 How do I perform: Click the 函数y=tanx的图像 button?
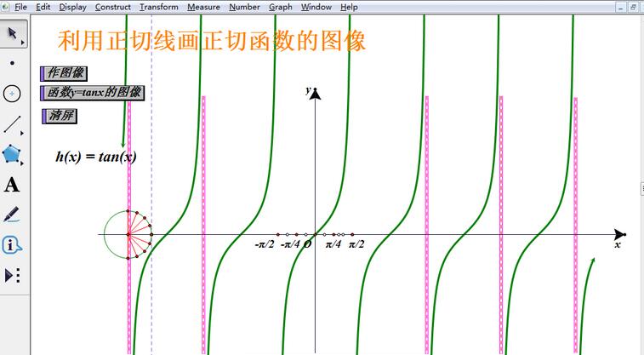pos(93,93)
